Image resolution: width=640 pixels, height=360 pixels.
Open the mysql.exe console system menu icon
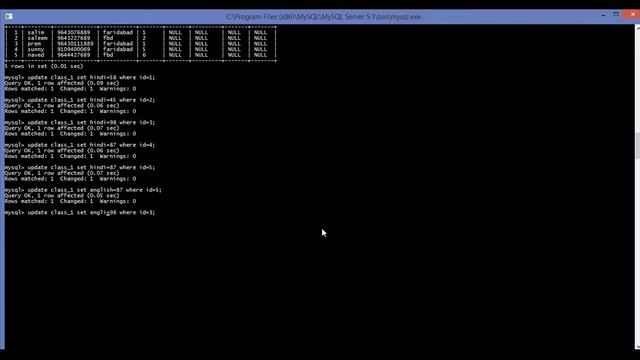coord(9,16)
